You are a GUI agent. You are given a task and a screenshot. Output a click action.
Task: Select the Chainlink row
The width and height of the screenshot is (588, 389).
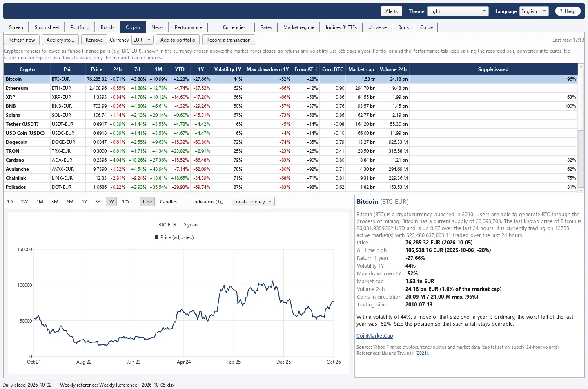point(291,178)
